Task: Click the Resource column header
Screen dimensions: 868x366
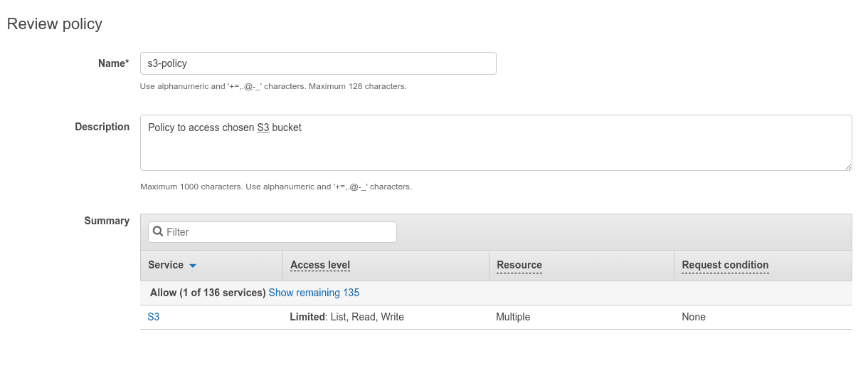Action: (519, 265)
